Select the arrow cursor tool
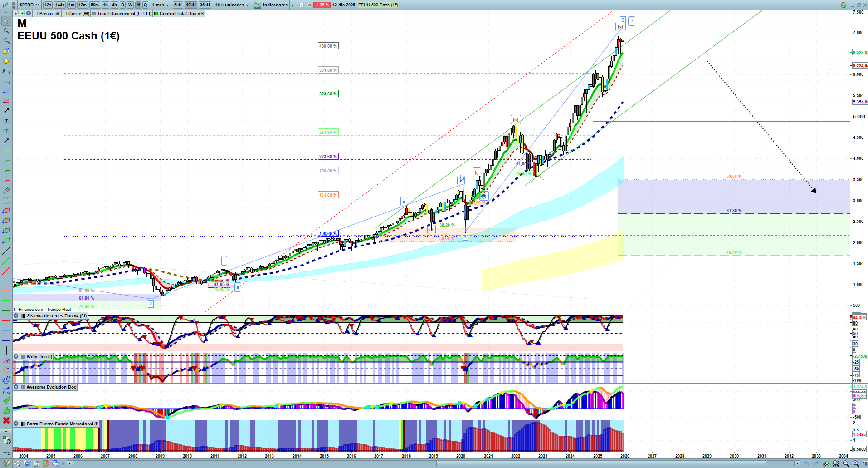Screen dimensions: 868x468 click(x=6, y=21)
